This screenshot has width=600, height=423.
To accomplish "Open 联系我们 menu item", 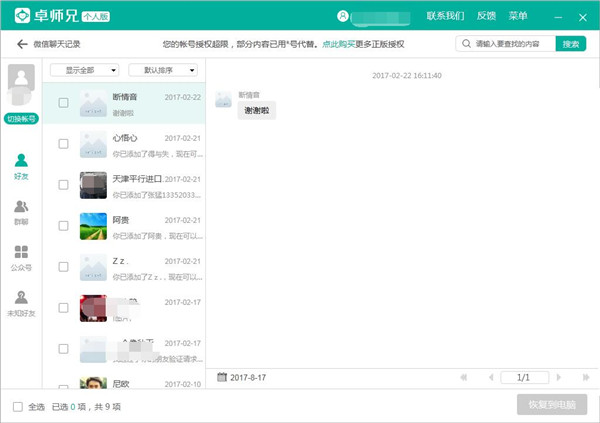I will [x=445, y=16].
